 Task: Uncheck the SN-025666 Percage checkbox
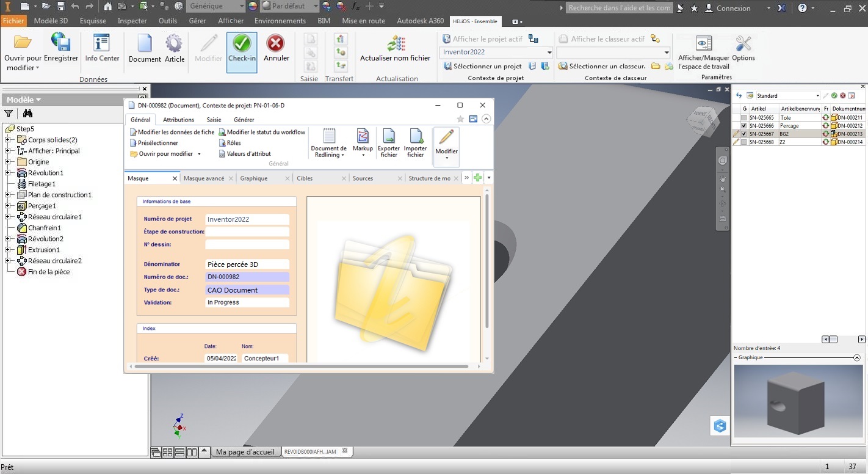click(743, 126)
